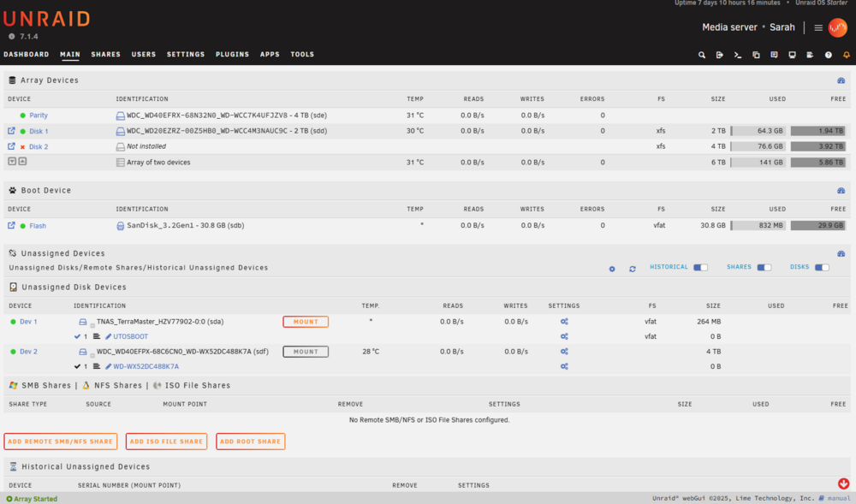The height and width of the screenshot is (504, 856).
Task: Go to the DASHBOARD tab
Action: 27,55
